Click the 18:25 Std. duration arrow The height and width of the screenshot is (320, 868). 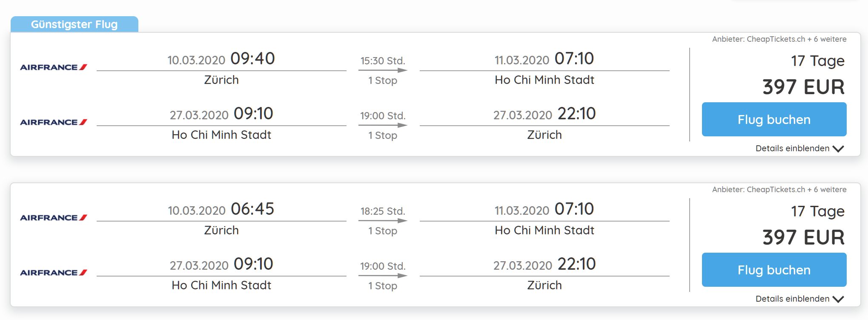click(x=383, y=221)
